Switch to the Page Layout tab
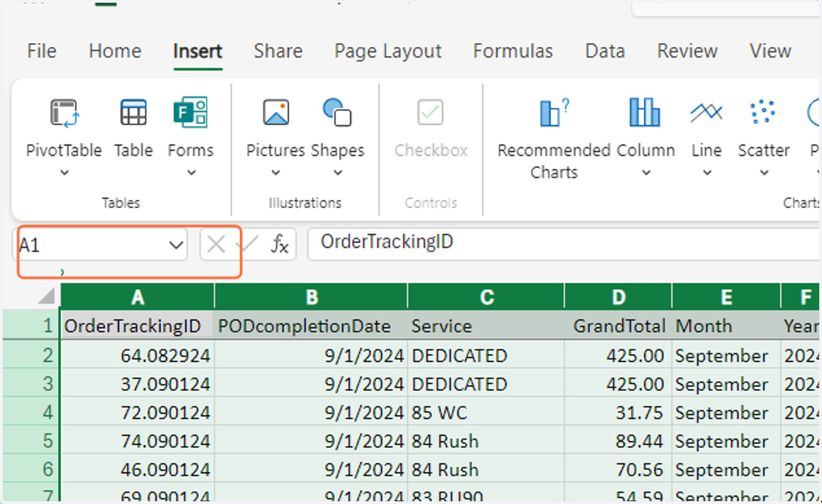This screenshot has height=504, width=822. (x=388, y=51)
